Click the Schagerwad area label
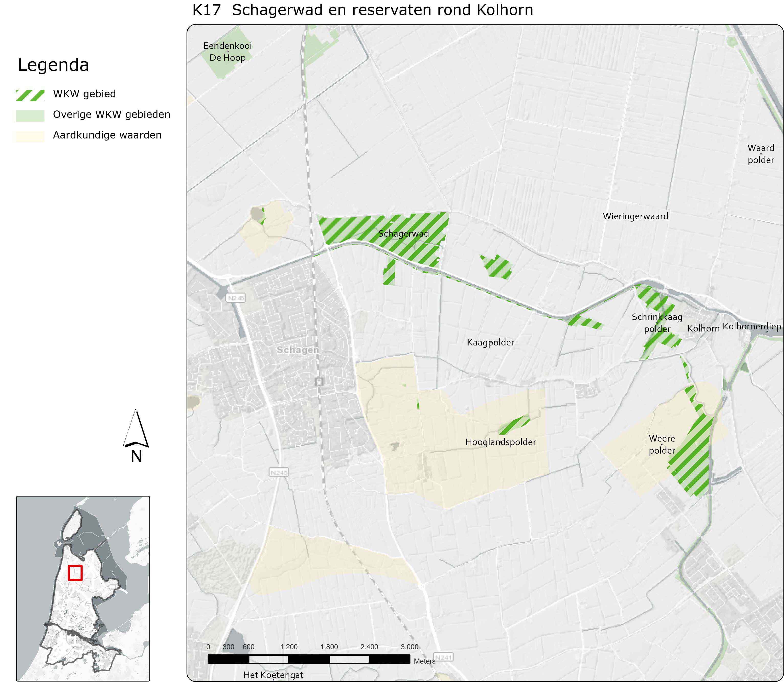Viewport: 784px width, 682px height. click(403, 234)
